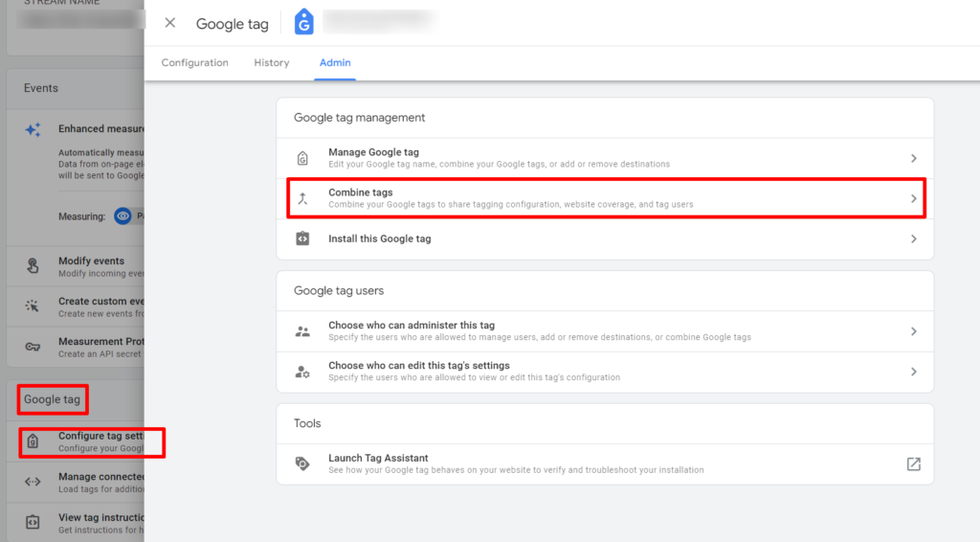Expand Combine tags chevron arrow
The image size is (980, 542).
914,199
